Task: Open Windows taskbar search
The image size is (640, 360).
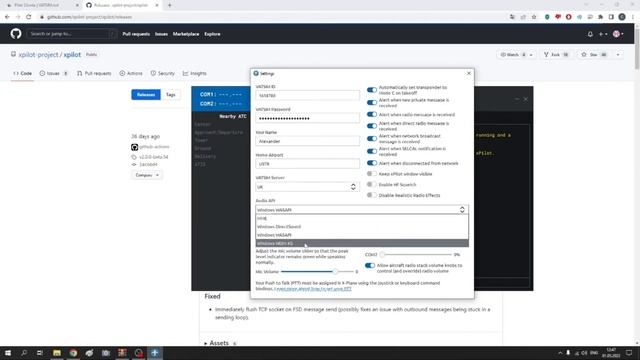Action: (x=24, y=353)
